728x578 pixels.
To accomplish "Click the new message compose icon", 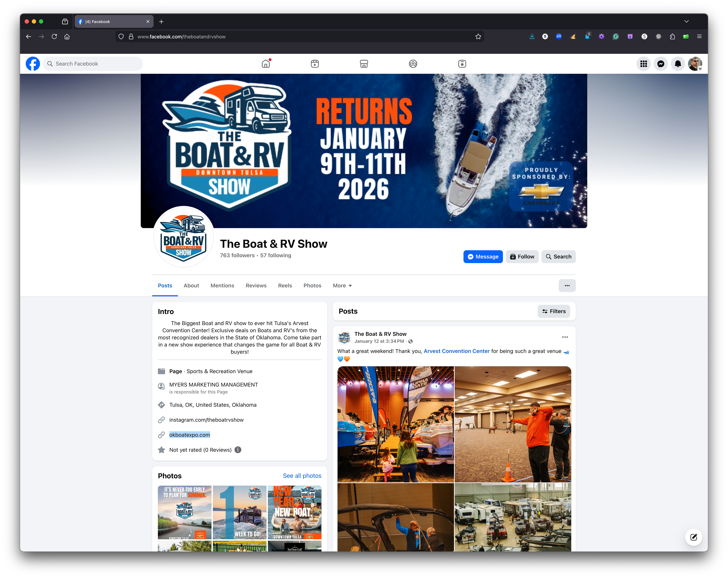I will pos(693,537).
